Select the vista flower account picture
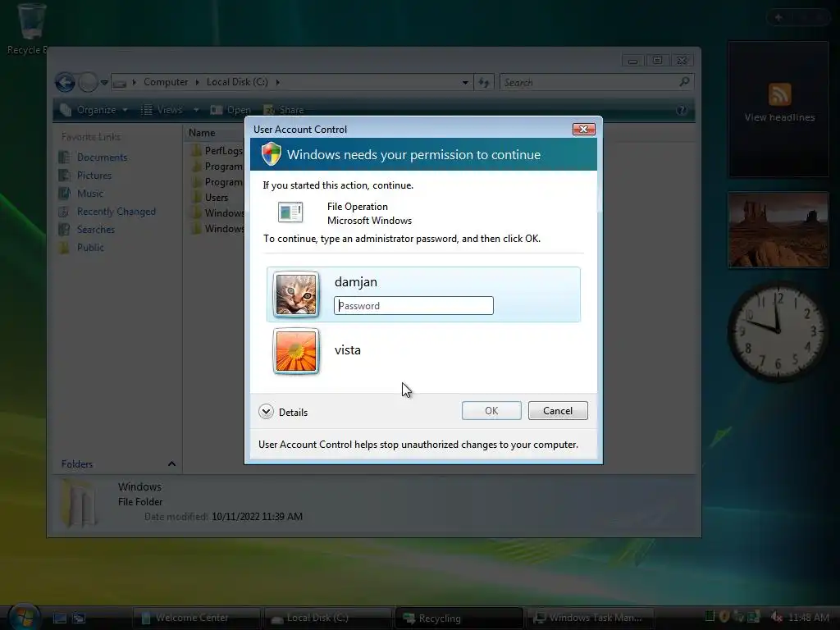This screenshot has height=630, width=840. (296, 351)
